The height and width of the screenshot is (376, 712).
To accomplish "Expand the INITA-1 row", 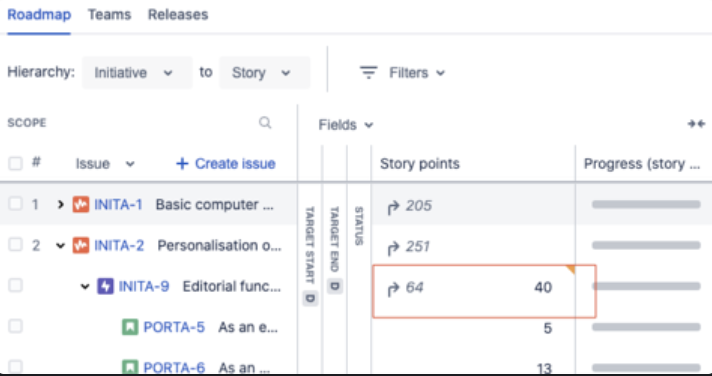I will coord(60,205).
